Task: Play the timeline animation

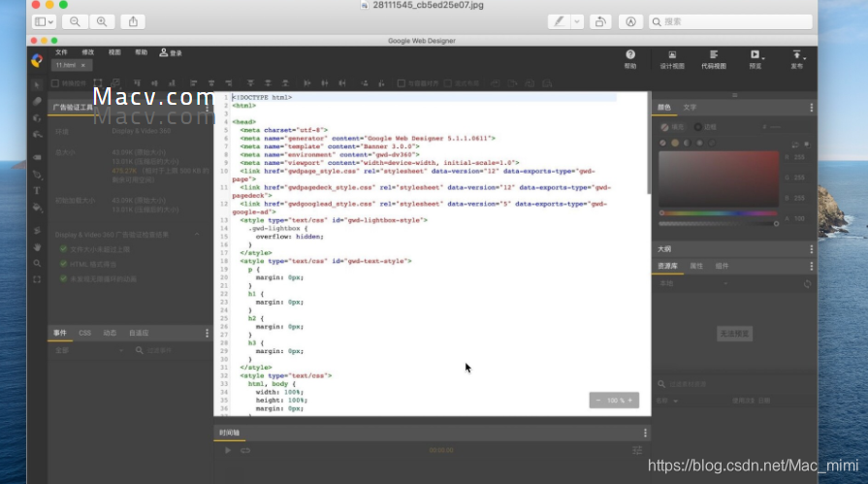Action: tap(228, 450)
